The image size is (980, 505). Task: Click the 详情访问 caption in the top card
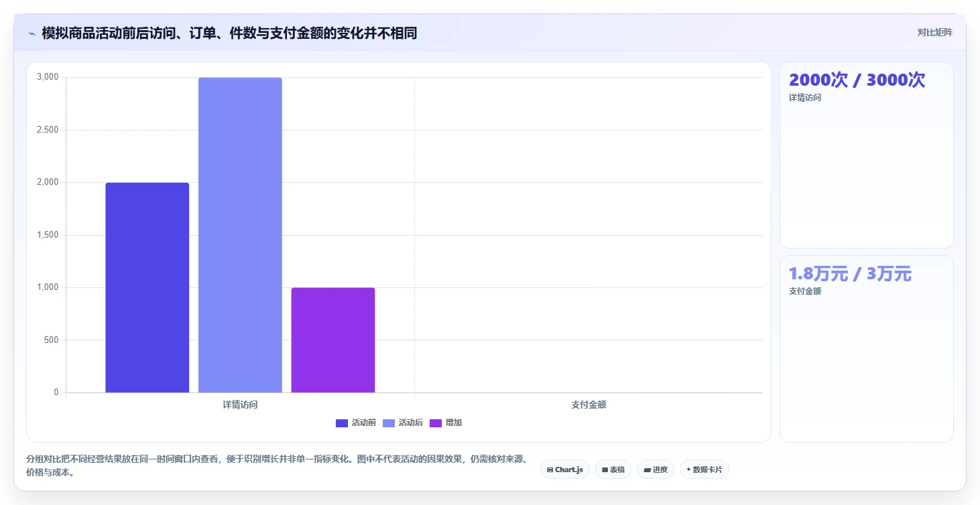805,98
